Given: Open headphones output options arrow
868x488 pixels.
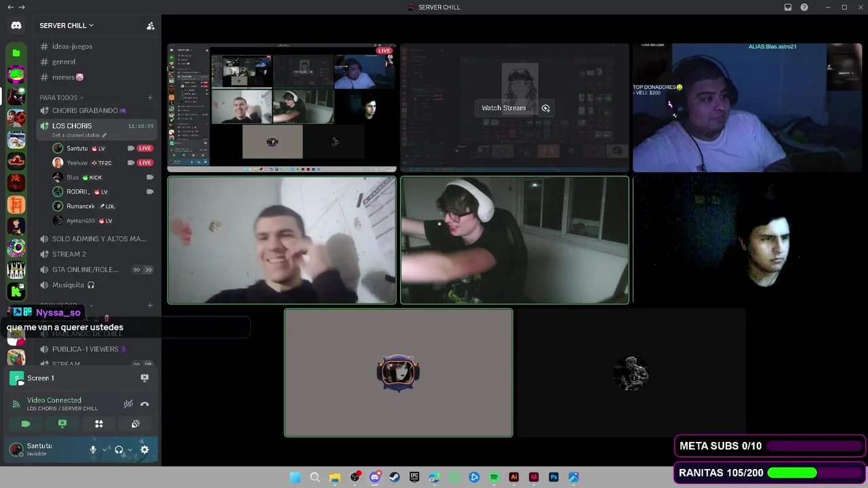Looking at the screenshot, I should [130, 449].
